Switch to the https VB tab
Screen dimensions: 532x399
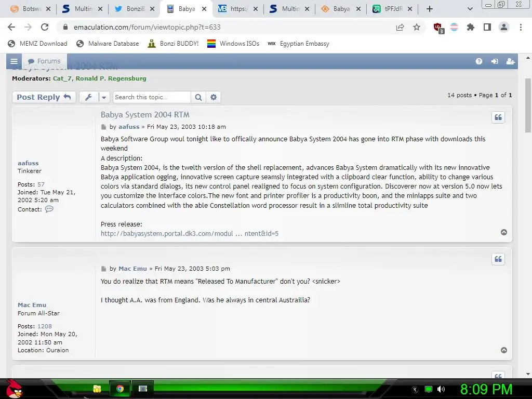237,9
